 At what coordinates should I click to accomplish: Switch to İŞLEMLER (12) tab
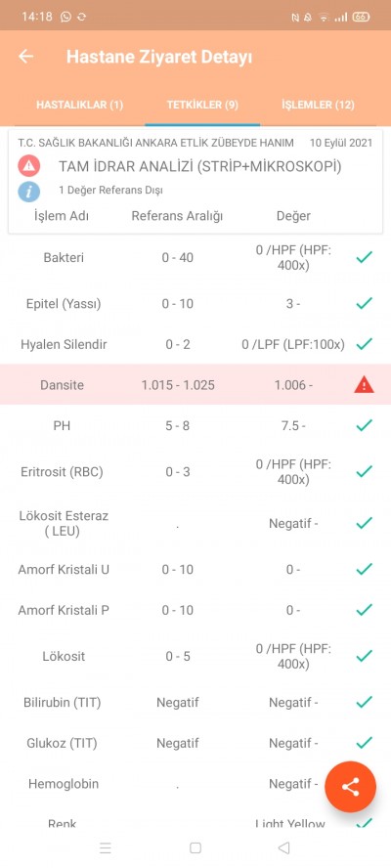(x=318, y=105)
